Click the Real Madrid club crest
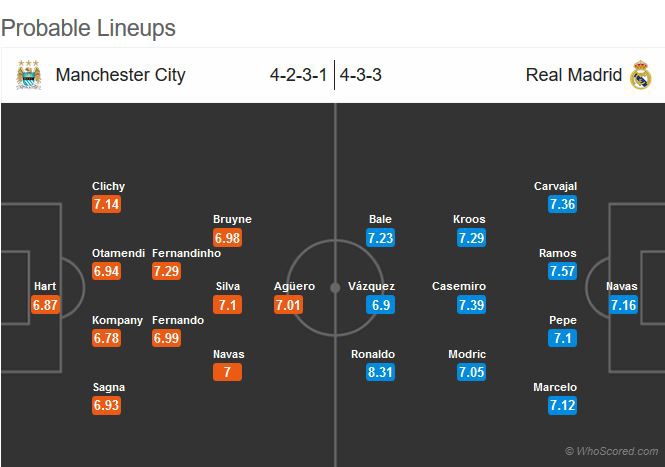This screenshot has height=467, width=665. coord(640,75)
